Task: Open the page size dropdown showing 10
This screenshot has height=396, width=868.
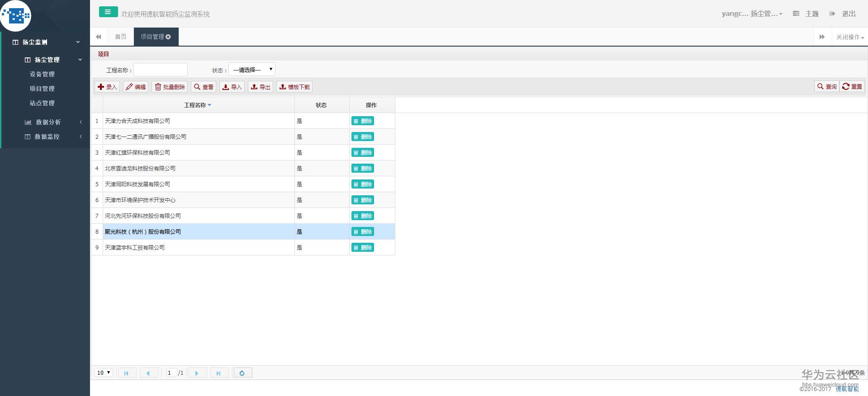Action: point(104,373)
